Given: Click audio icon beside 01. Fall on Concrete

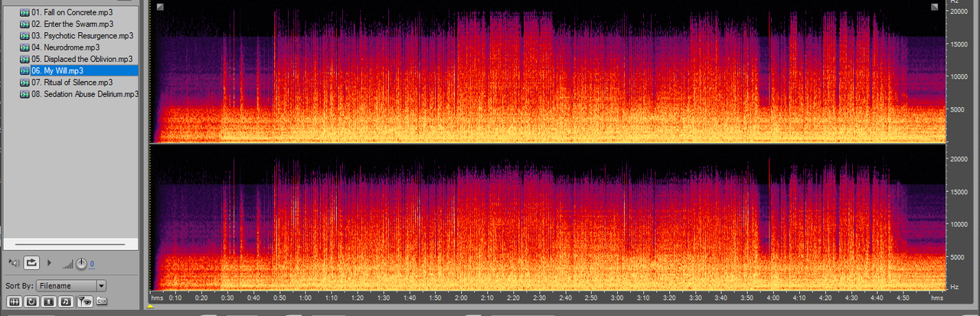Looking at the screenshot, I should [24, 13].
